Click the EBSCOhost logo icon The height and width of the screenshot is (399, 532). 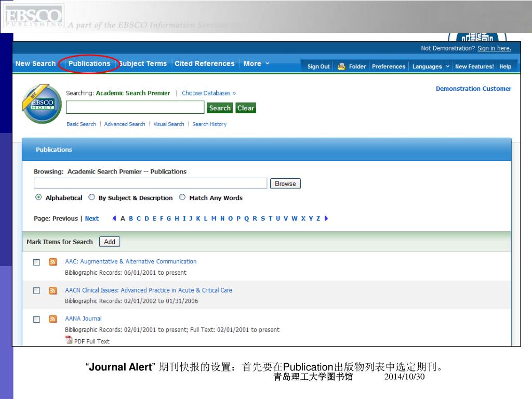point(42,104)
